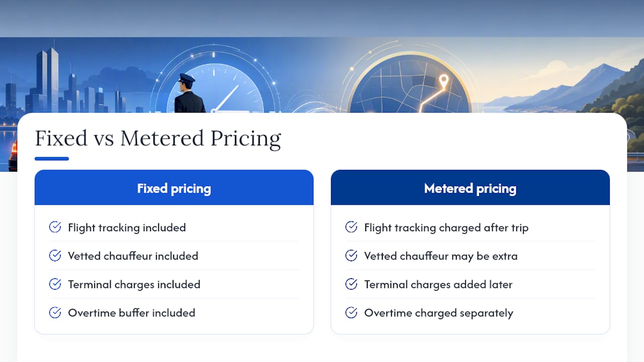The height and width of the screenshot is (362, 644).
Task: Click check icon beside Vetted chauffeur may be extra
Action: (x=351, y=255)
